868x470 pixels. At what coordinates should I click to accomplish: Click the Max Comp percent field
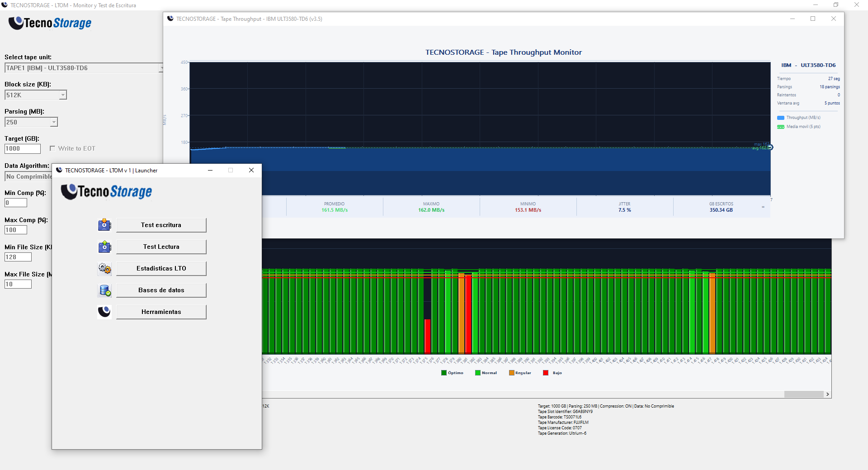click(16, 230)
